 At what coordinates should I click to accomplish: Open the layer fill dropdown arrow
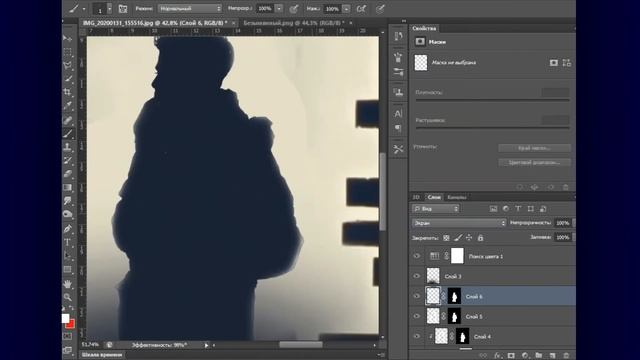click(x=574, y=237)
